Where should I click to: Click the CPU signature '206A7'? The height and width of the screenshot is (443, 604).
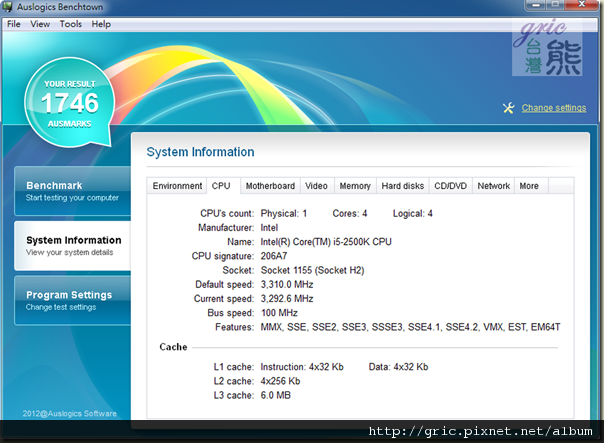click(x=274, y=256)
